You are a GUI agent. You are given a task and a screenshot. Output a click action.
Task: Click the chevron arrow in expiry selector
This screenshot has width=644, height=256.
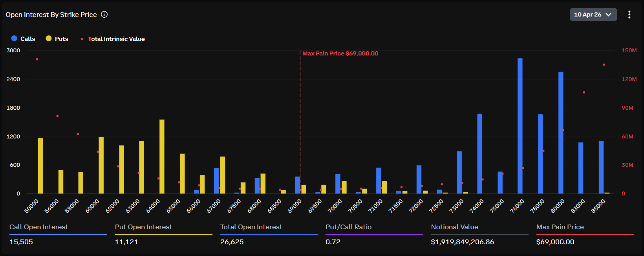(x=609, y=15)
